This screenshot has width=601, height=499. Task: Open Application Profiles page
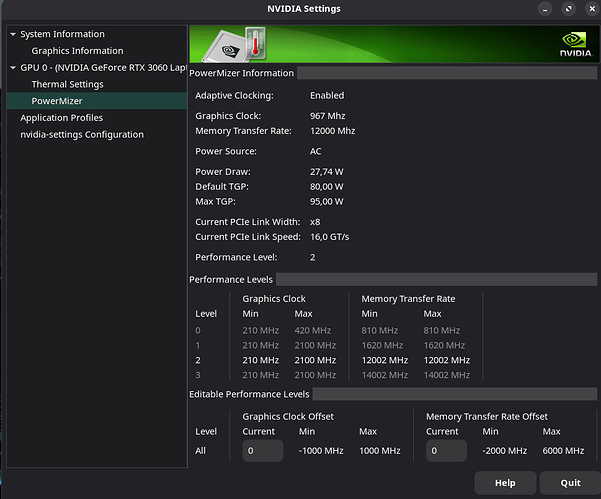(x=61, y=118)
